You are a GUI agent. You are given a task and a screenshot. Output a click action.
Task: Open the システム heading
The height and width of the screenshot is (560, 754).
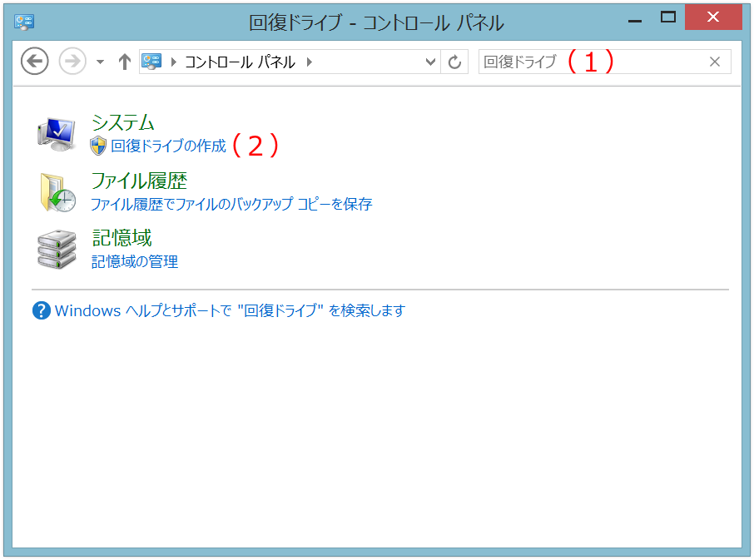coord(122,122)
